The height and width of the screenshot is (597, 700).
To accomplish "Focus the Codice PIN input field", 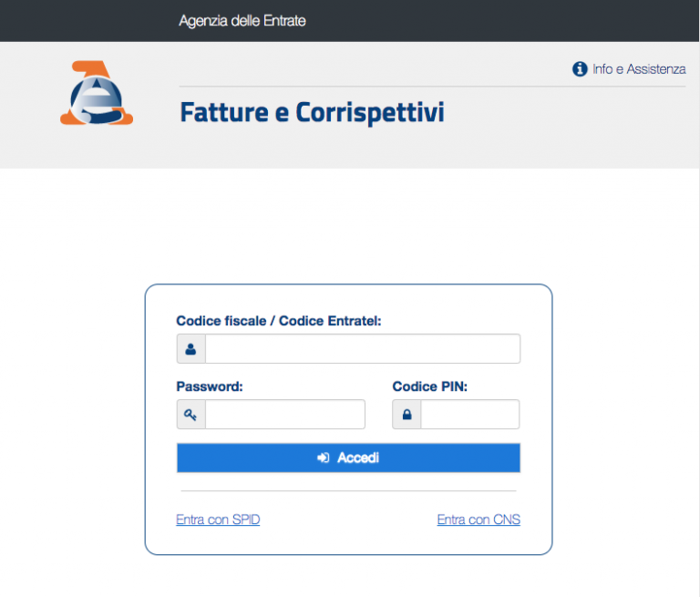I will click(470, 415).
